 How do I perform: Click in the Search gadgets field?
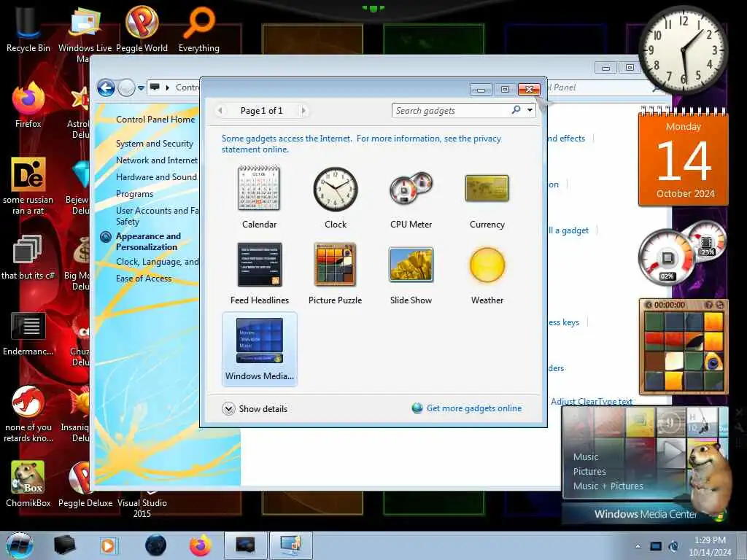coord(451,111)
